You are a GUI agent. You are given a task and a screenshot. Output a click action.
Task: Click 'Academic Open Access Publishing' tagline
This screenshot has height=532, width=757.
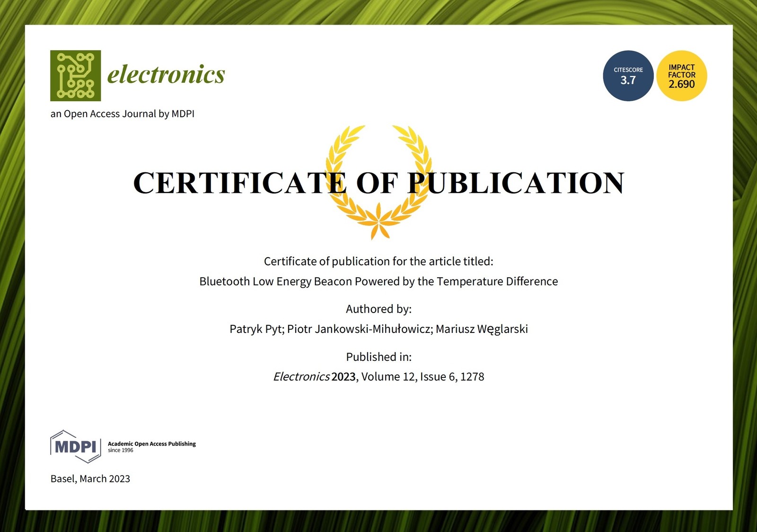tap(151, 444)
